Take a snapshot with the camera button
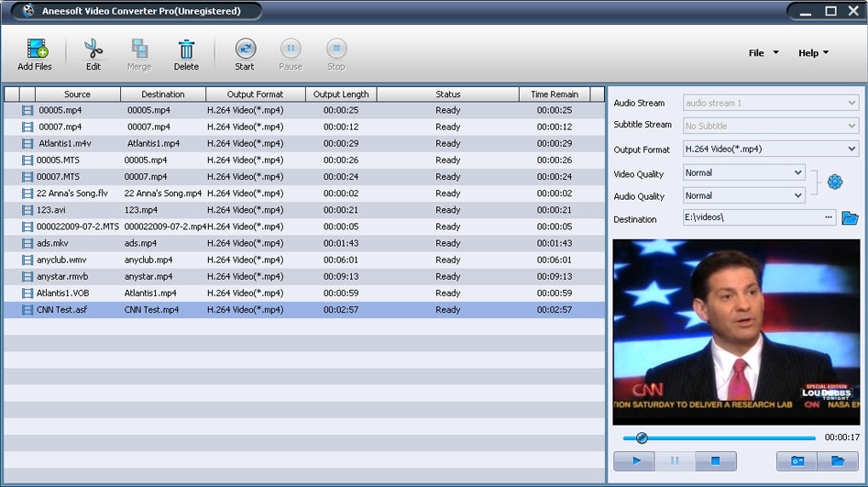This screenshot has width=868, height=487. click(797, 460)
